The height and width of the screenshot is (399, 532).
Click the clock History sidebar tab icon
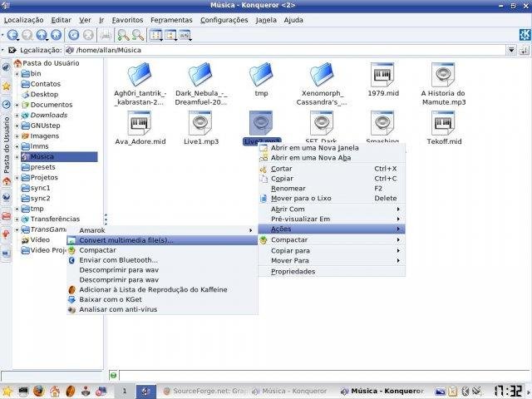[6, 104]
